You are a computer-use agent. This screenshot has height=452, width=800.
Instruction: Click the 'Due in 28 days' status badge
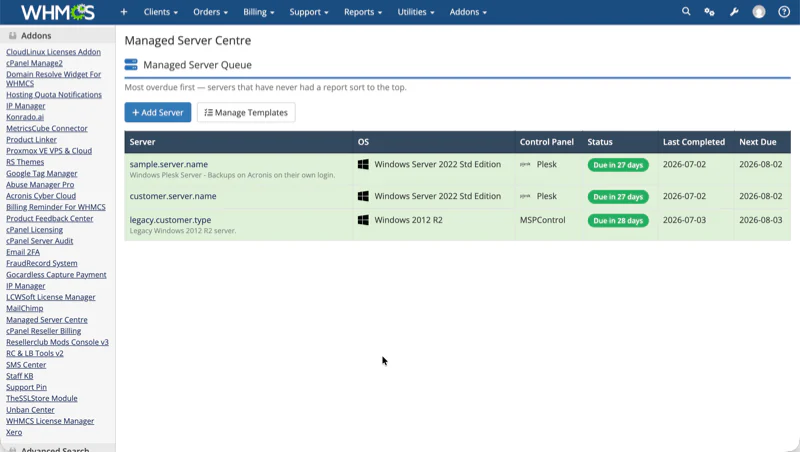click(618, 220)
